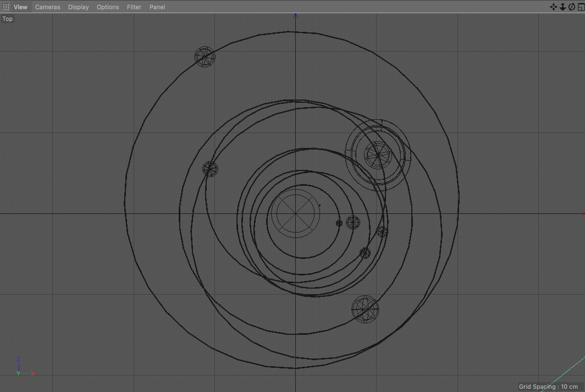Open the Display menu
This screenshot has width=585, height=392.
click(x=78, y=7)
